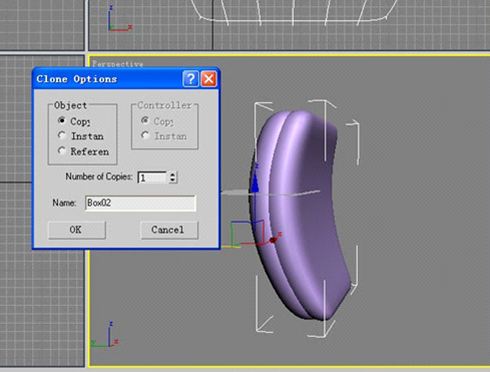This screenshot has height=372, width=490.
Task: Increase Number of Copies with the up spinner arrow
Action: (x=172, y=174)
